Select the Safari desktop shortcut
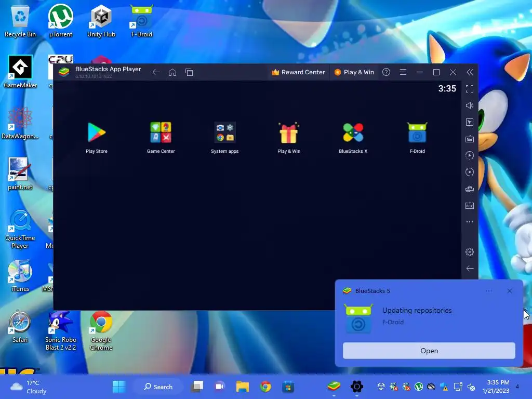Viewport: 532px width, 399px height. tap(20, 326)
